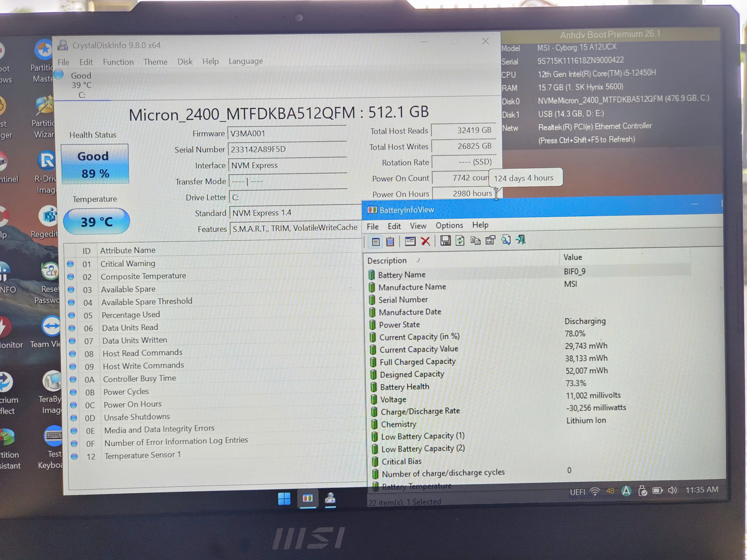Image resolution: width=747 pixels, height=560 pixels.
Task: Open the Language menu in CrystalDiskInfo
Action: (246, 61)
